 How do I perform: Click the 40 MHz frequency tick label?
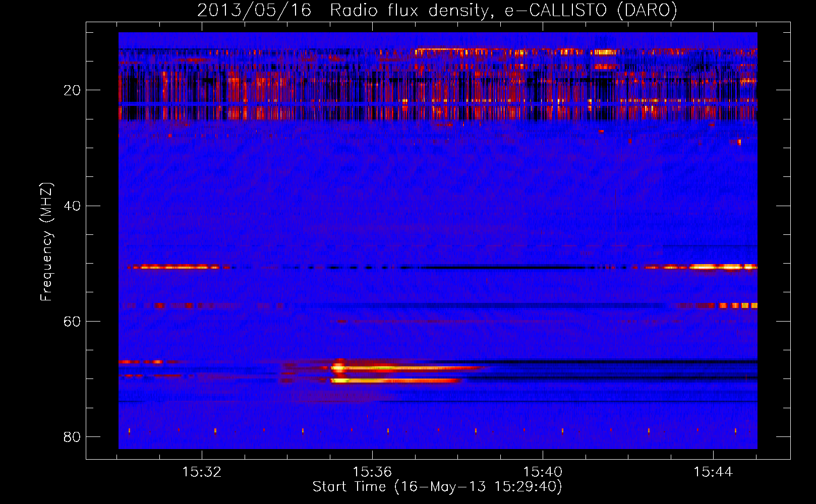coord(72,206)
